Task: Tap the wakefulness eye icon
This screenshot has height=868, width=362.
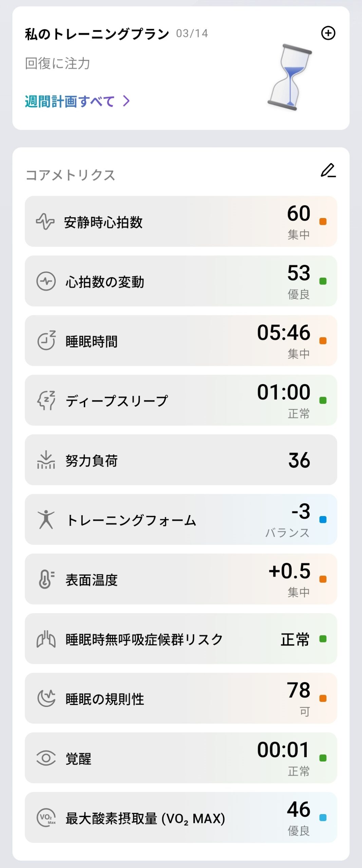Action: click(x=46, y=758)
